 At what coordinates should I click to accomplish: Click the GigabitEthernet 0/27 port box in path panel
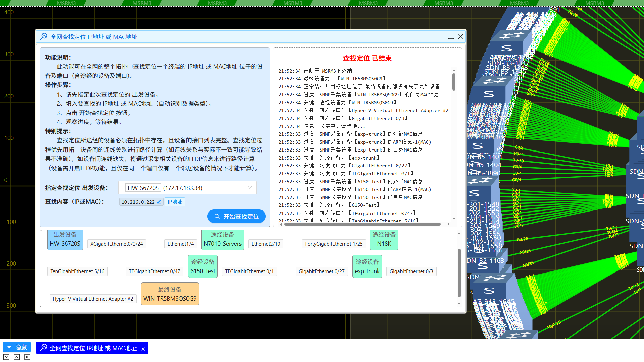tap(322, 271)
